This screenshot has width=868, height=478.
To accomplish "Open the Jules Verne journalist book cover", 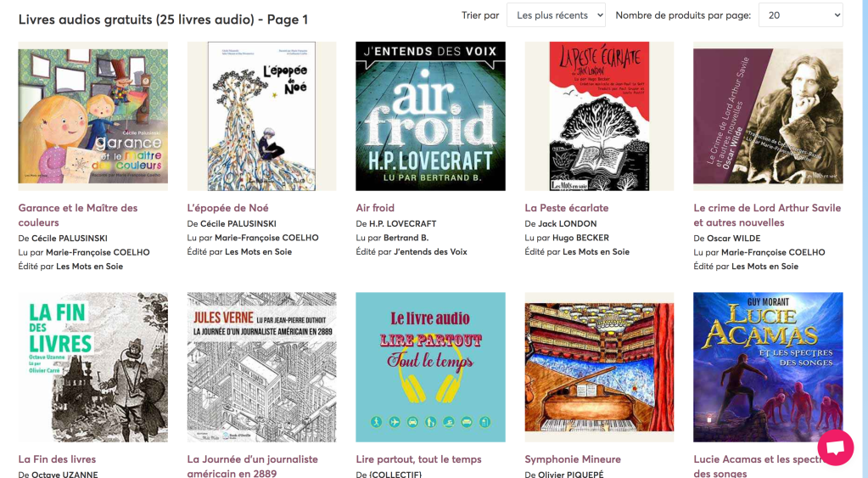I will tap(262, 368).
